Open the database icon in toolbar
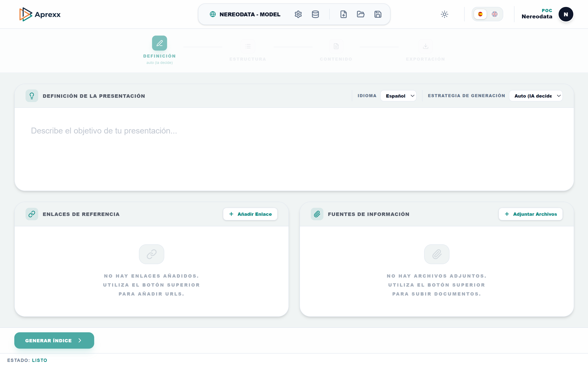 [x=315, y=14]
